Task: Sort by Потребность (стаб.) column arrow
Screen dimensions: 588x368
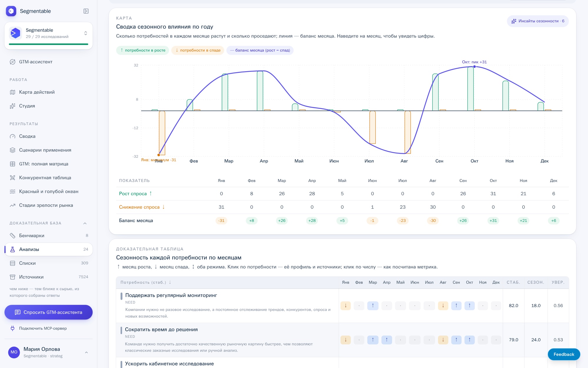Action: coord(170,282)
